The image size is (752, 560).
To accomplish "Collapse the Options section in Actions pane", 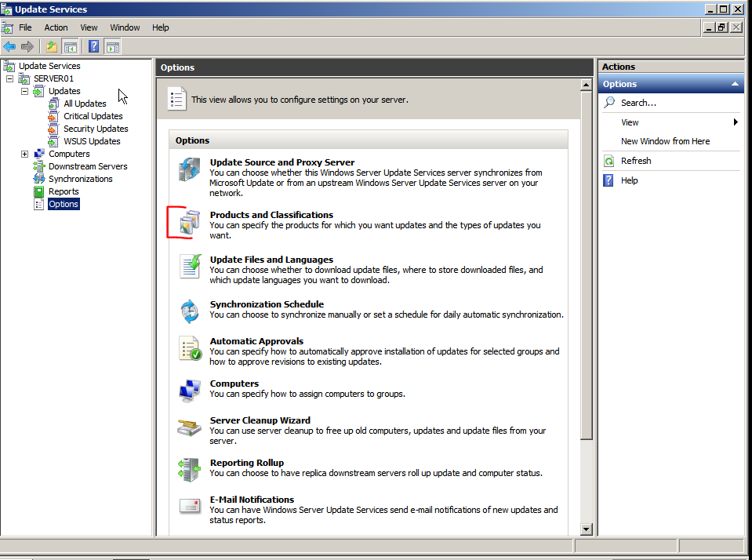I will [735, 84].
